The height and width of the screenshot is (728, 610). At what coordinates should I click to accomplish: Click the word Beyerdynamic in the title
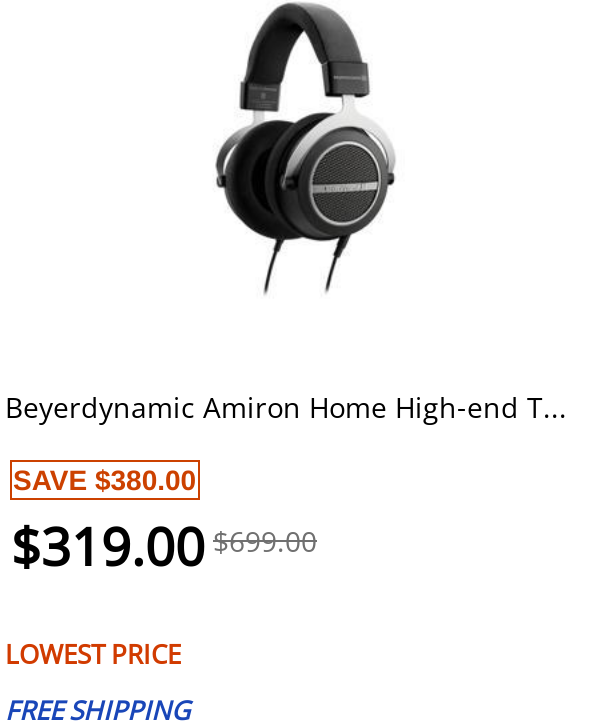[100, 409]
